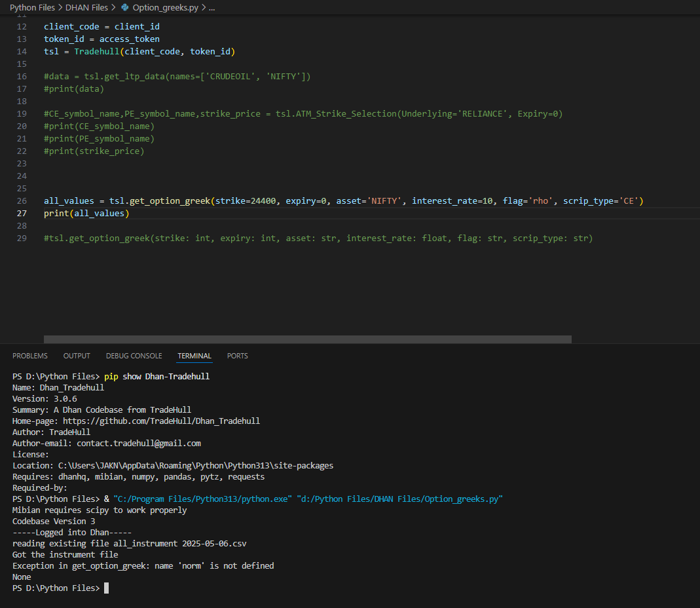
Task: Click line number 26 in gutter
Action: (x=22, y=201)
